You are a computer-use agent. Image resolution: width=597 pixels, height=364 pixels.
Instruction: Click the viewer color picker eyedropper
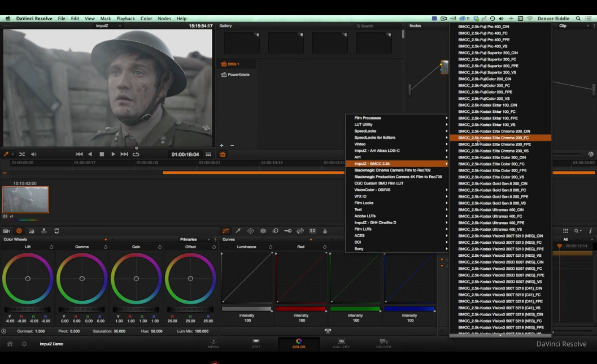pos(6,154)
